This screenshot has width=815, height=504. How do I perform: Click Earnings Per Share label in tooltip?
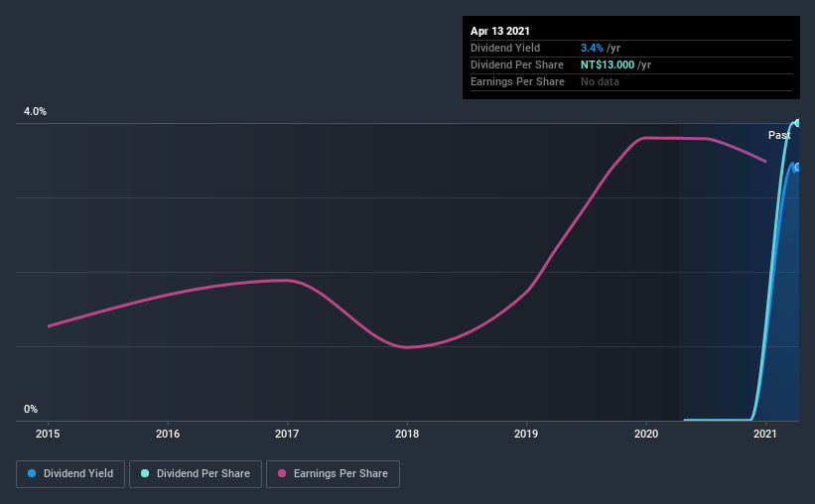tap(517, 81)
